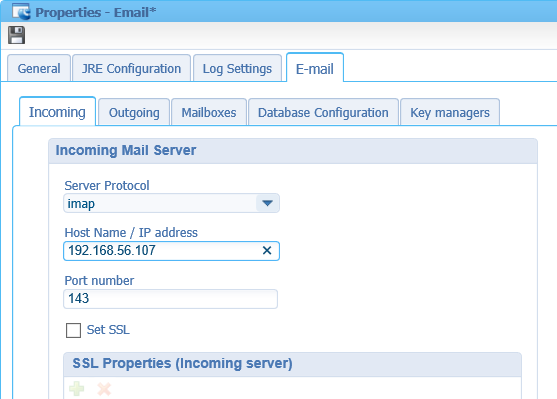
Task: Click the Properties - Email* window title
Action: (x=96, y=12)
